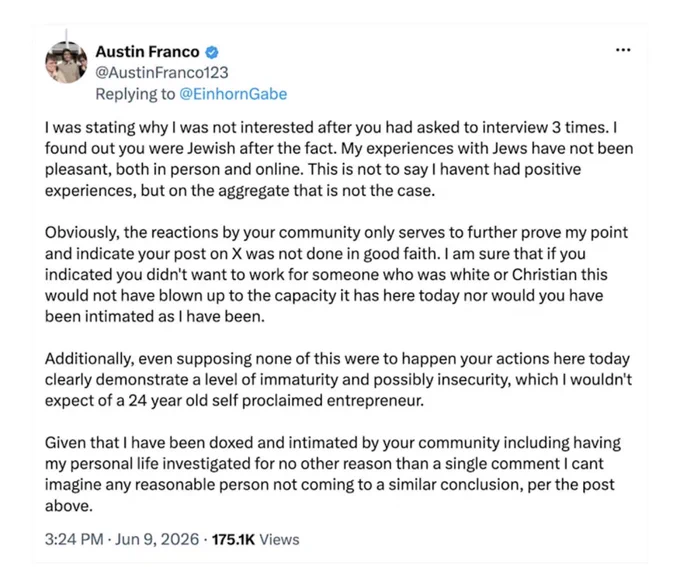The width and height of the screenshot is (680, 567).
Task: Click the Views label
Action: (279, 539)
